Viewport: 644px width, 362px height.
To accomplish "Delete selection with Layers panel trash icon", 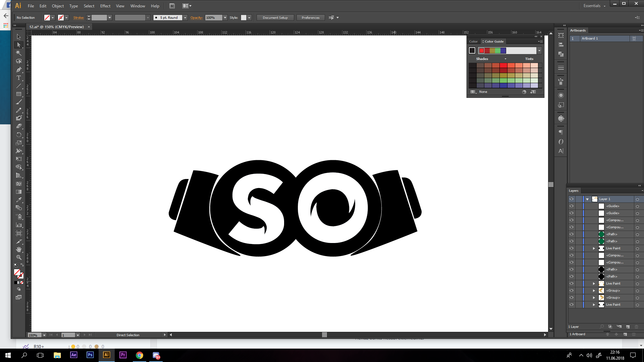I will [x=636, y=327].
